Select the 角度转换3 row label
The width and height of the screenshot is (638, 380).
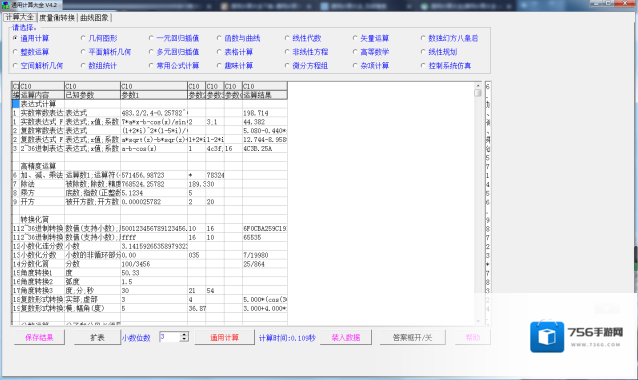(x=42, y=290)
